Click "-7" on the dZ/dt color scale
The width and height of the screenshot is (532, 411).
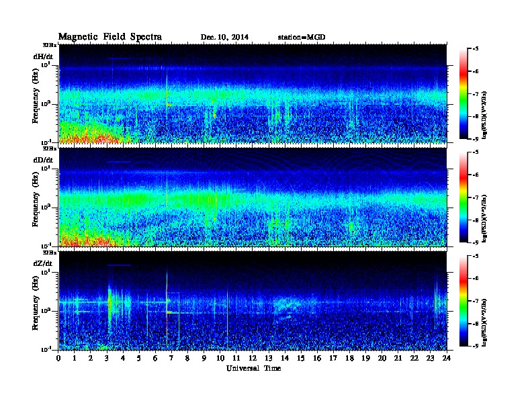[x=476, y=301]
